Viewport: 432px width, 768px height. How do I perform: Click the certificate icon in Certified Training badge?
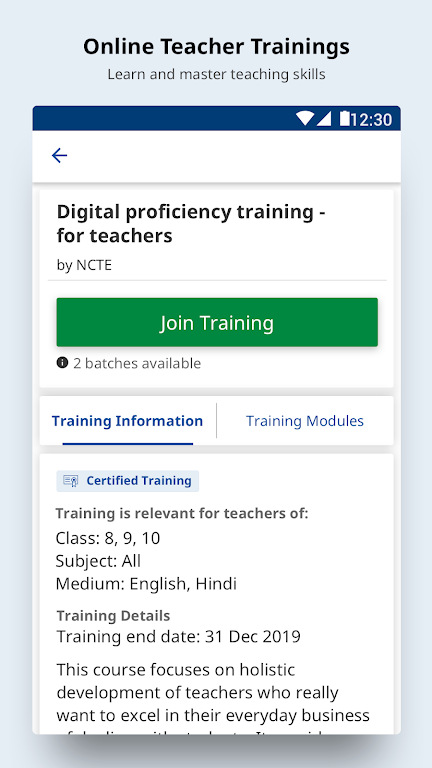[71, 481]
